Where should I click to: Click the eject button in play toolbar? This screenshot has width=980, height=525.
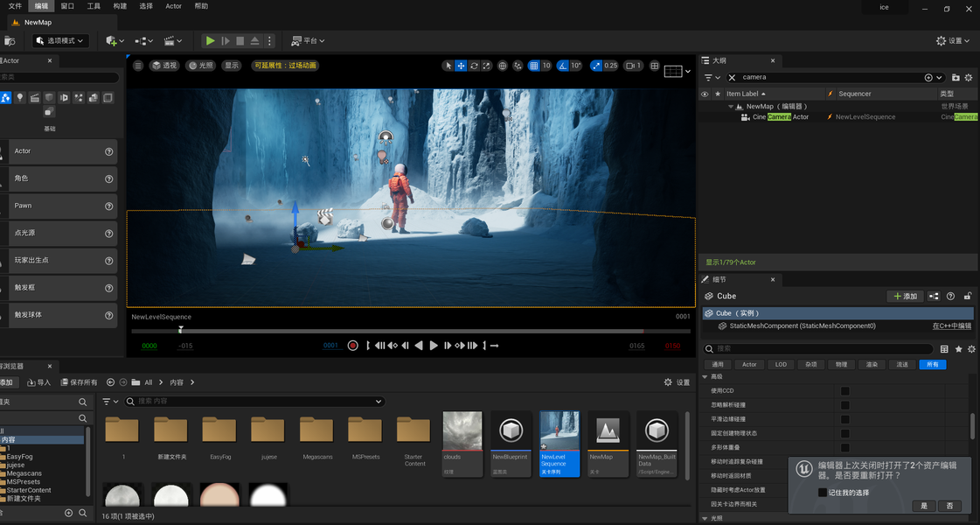254,41
